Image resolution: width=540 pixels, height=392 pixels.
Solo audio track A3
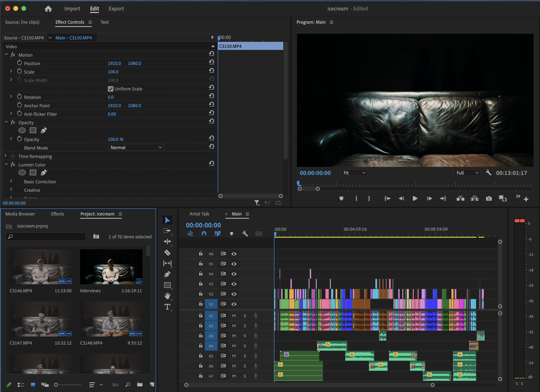coord(245,336)
